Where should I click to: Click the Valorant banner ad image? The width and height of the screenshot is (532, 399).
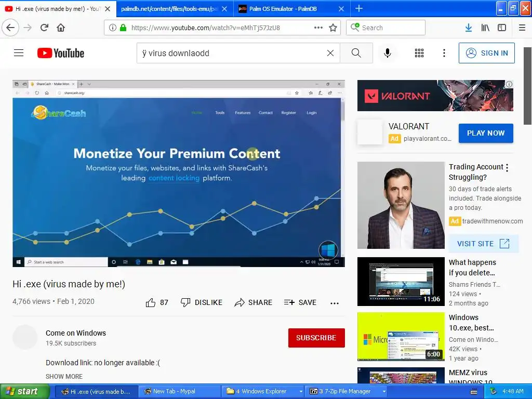pos(435,96)
